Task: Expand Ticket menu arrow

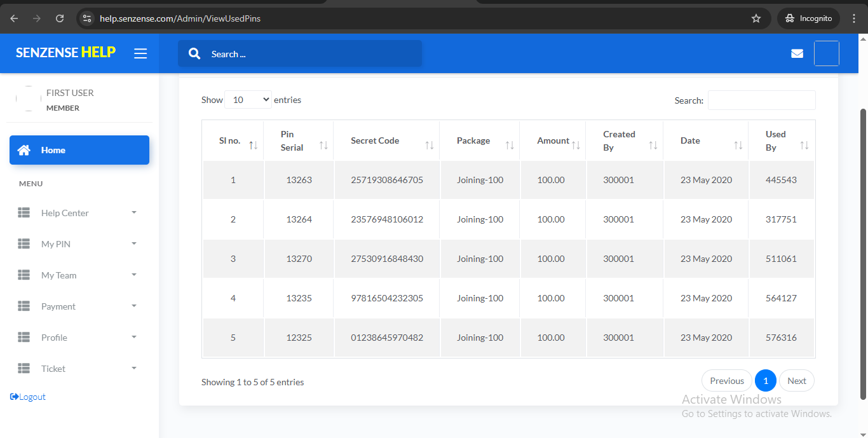Action: click(134, 368)
